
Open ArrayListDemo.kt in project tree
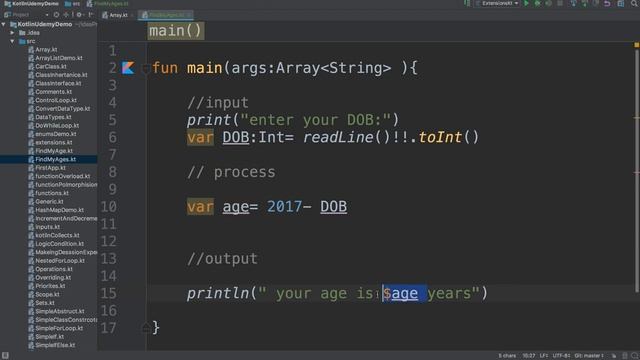[x=59, y=58]
